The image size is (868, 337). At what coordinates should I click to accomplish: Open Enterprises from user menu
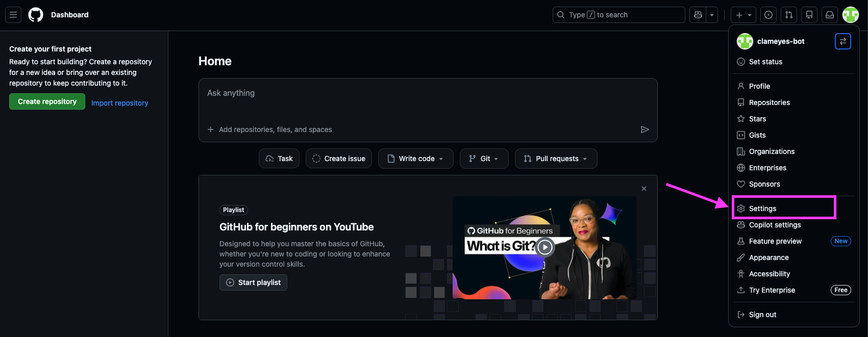(x=793, y=168)
